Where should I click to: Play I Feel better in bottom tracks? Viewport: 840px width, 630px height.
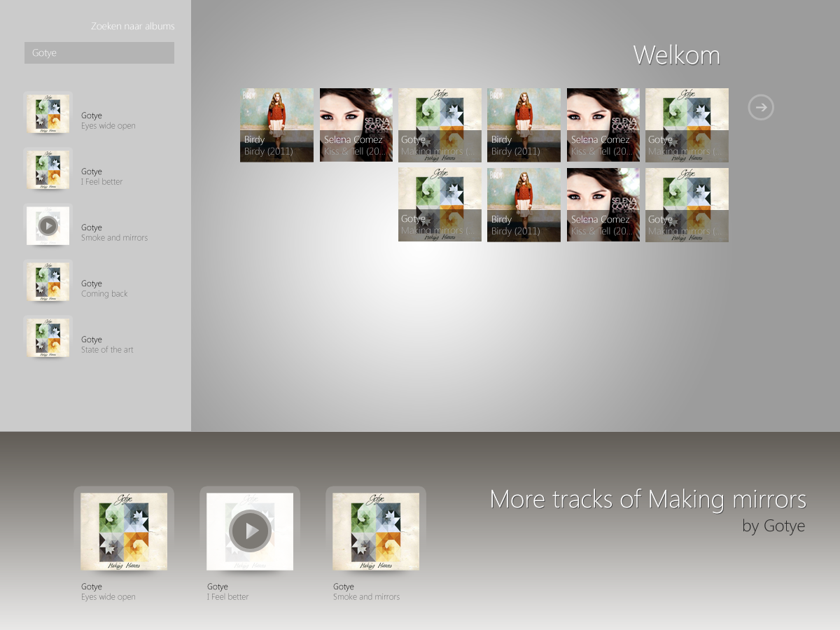point(250,531)
